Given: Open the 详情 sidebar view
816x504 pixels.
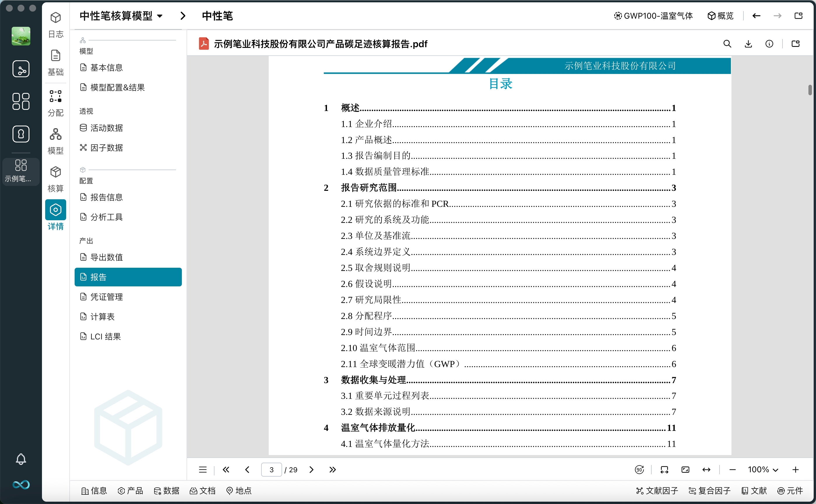Looking at the screenshot, I should pos(55,213).
